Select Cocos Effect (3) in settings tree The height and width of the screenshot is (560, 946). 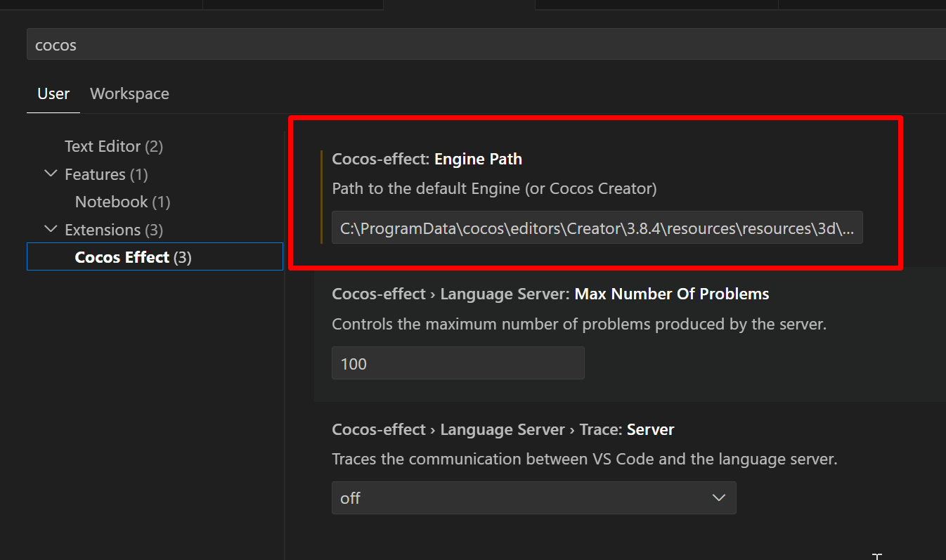[155, 256]
